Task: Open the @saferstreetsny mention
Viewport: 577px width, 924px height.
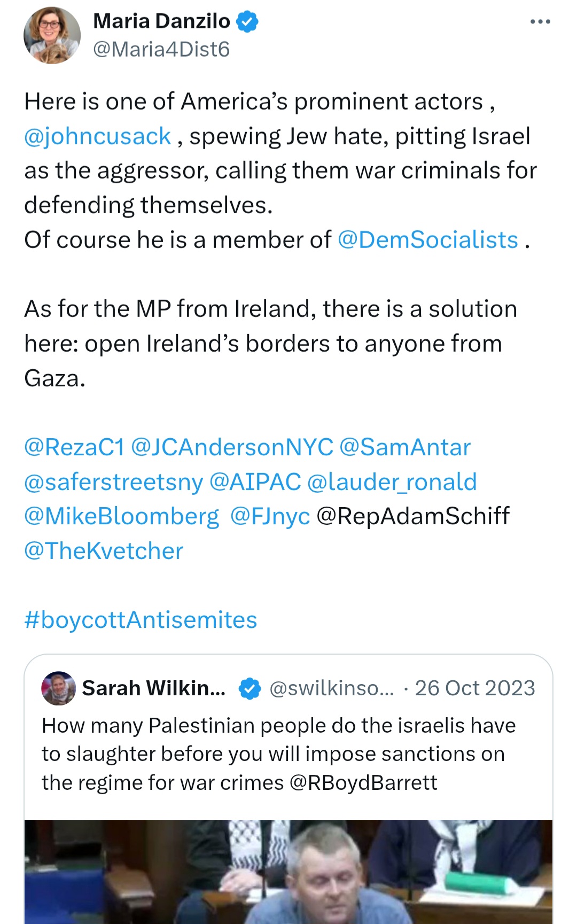Action: pos(113,482)
